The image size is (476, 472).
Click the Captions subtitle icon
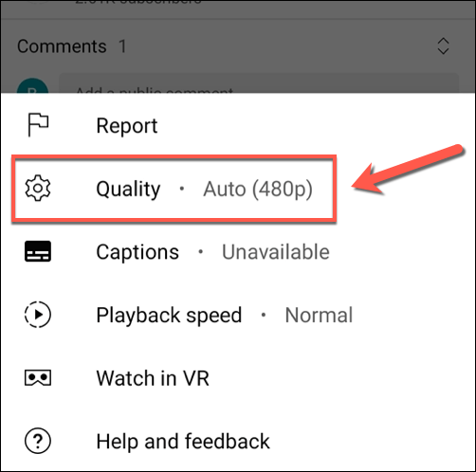pyautogui.click(x=38, y=251)
